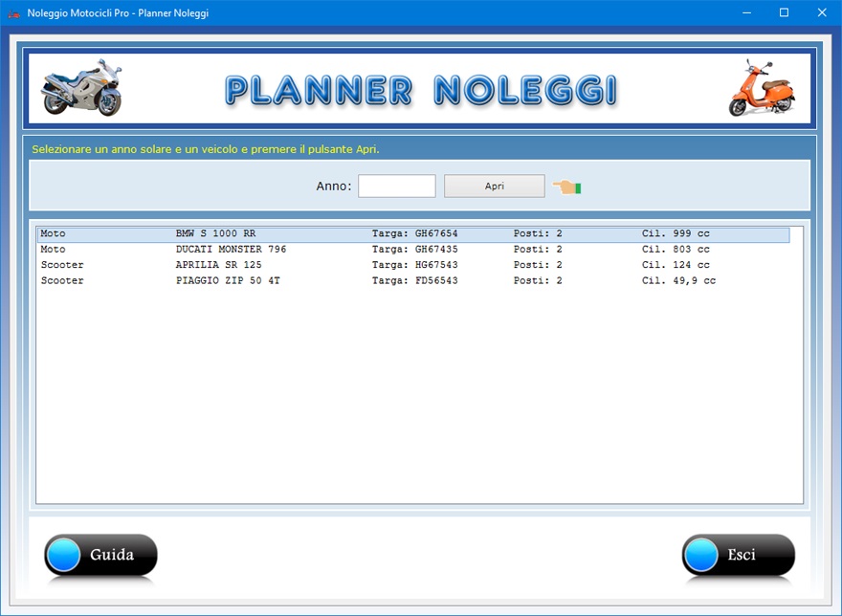Image resolution: width=842 pixels, height=616 pixels.
Task: Click the PLANNER NOLEGGI title banner
Action: point(420,90)
